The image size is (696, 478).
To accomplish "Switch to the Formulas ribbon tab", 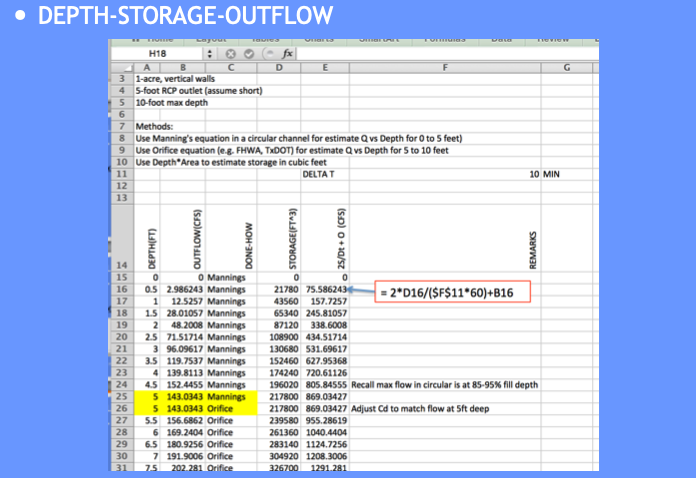I will 445,40.
